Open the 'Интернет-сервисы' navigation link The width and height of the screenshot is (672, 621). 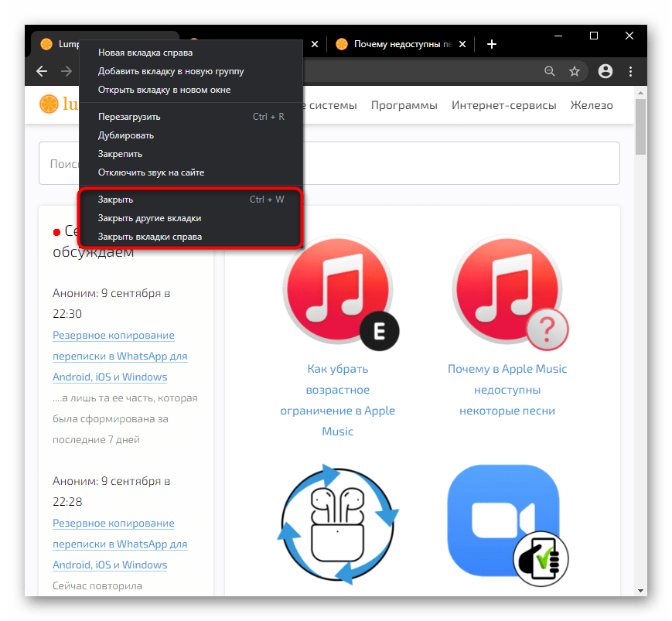click(503, 105)
